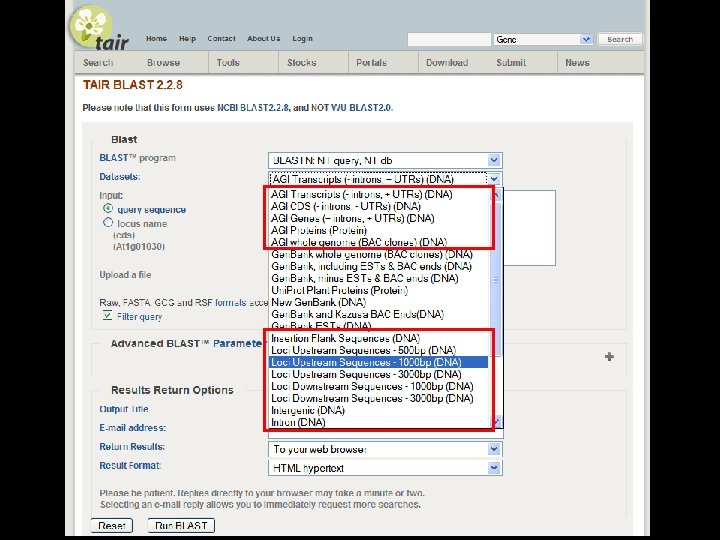Toggle the Filter query checkbox
This screenshot has width=720, height=540.
pos(107,315)
